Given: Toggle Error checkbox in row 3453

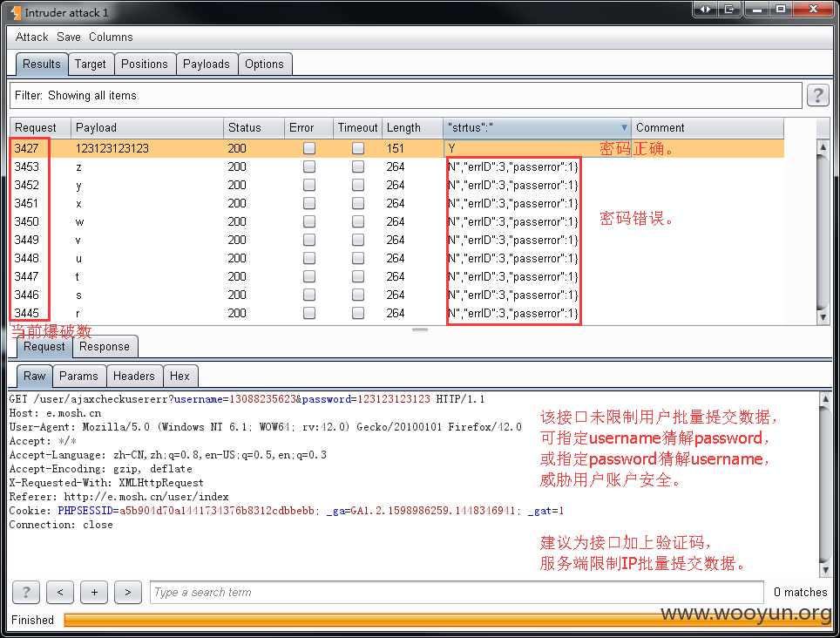Looking at the screenshot, I should tap(309, 166).
